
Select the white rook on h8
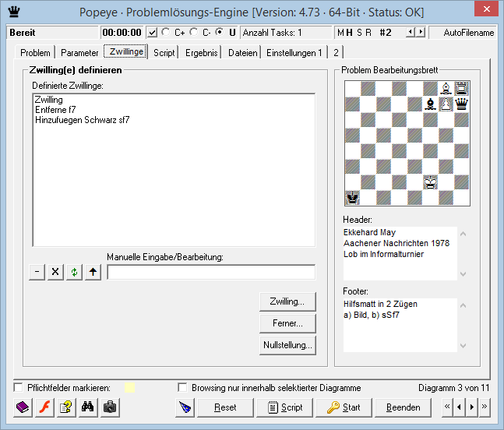point(462,88)
